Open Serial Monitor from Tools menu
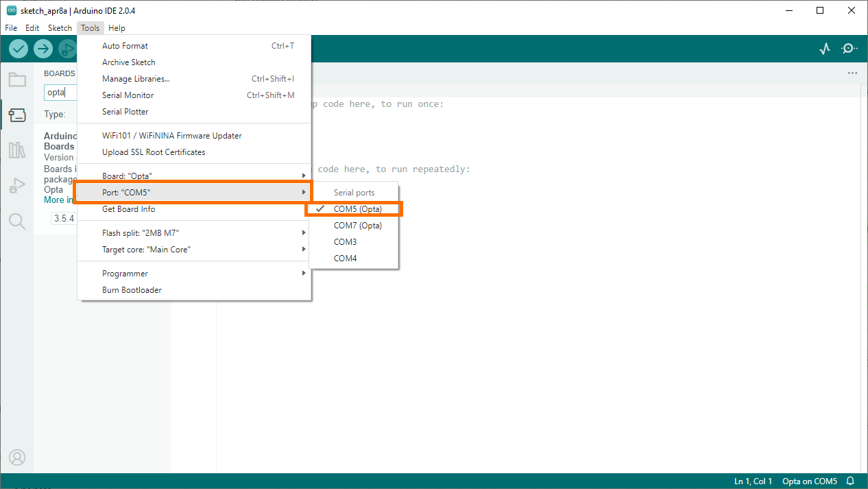This screenshot has width=868, height=489. (195, 95)
